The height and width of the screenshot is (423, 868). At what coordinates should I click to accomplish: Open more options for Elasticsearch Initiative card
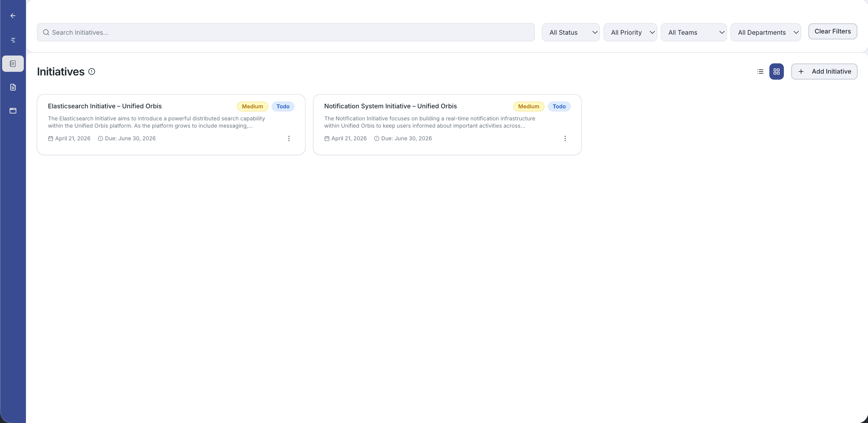coord(289,138)
